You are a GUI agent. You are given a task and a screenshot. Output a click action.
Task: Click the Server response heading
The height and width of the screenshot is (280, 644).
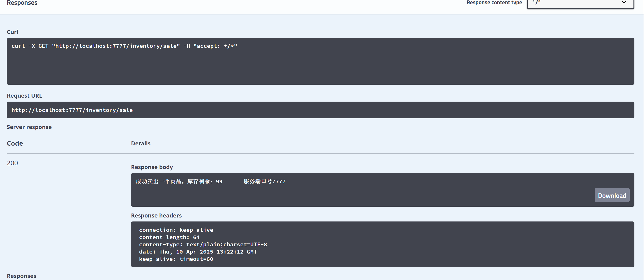click(29, 127)
